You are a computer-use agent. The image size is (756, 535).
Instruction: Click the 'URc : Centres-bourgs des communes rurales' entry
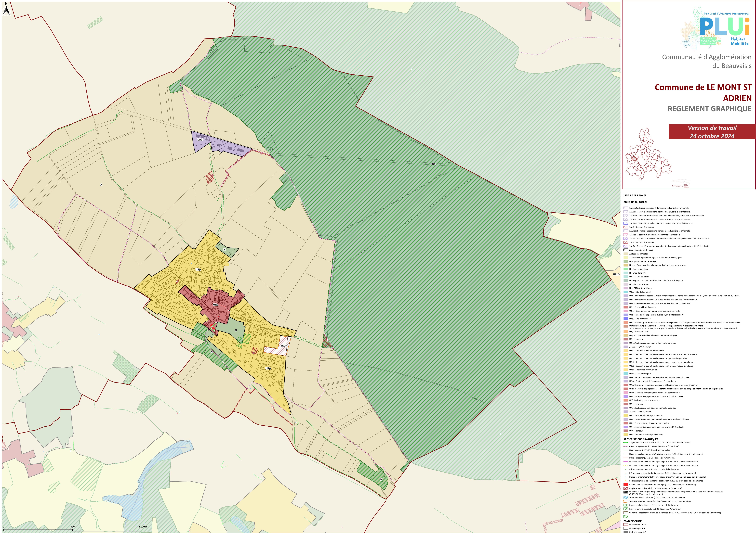click(x=649, y=423)
